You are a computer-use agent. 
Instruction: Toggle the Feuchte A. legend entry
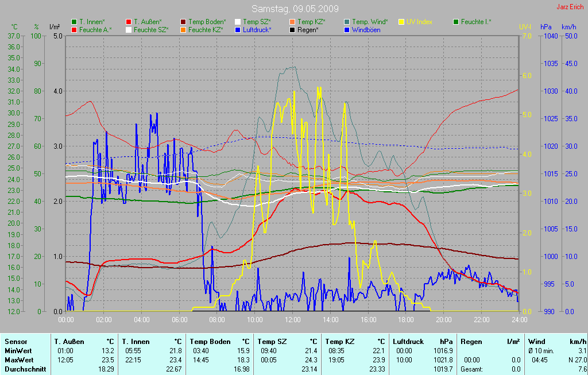point(95,29)
